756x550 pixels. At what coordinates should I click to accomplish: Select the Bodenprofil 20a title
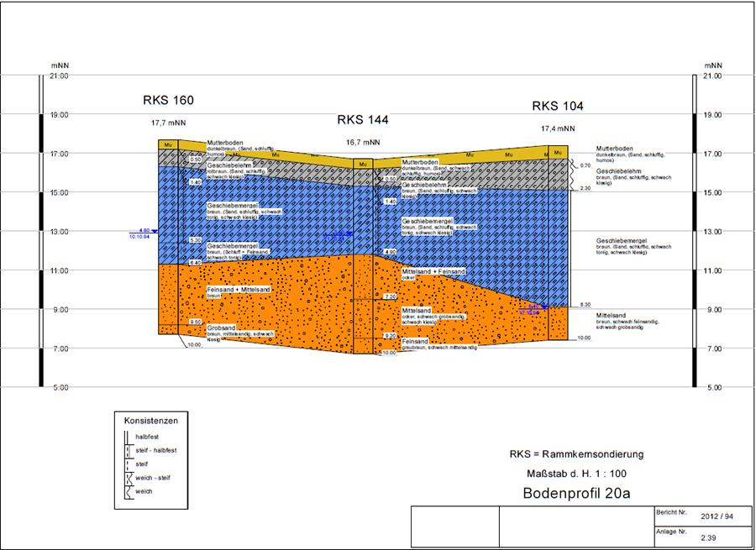point(576,494)
